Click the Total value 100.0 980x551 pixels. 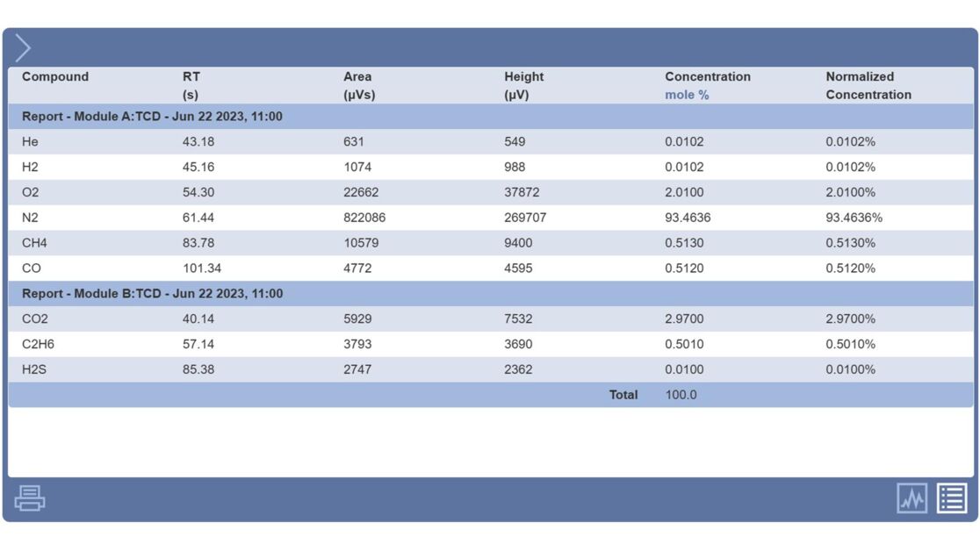[681, 395]
